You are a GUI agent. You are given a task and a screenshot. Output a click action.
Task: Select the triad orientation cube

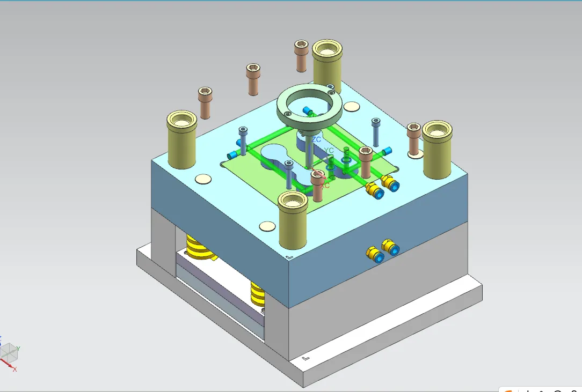tap(9, 352)
